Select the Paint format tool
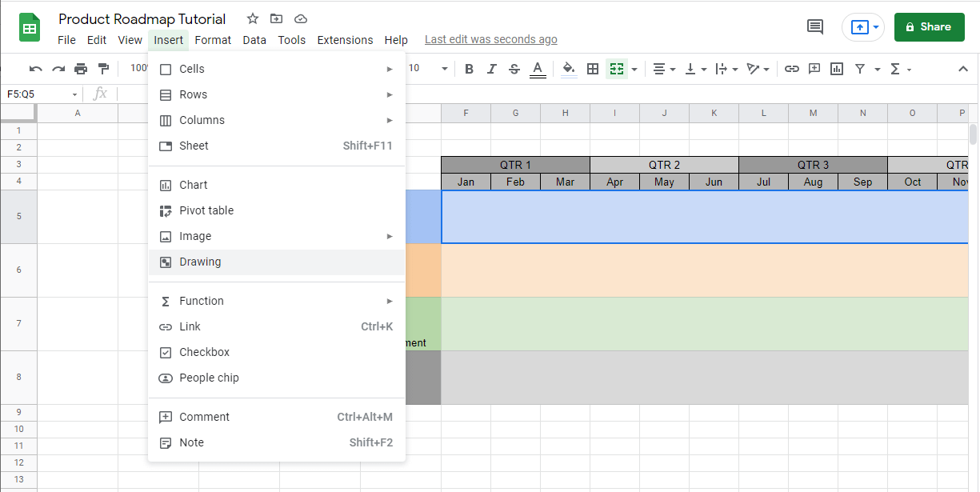This screenshot has width=980, height=492. point(102,69)
